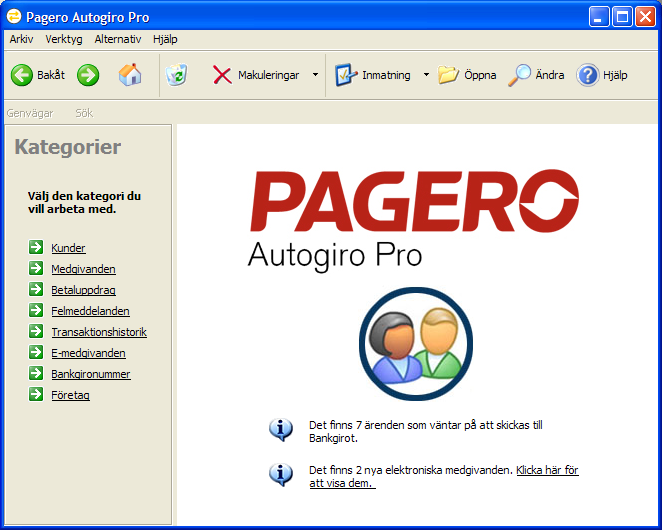Expand the Makuleringar dropdown arrow
662x530 pixels.
click(x=315, y=75)
